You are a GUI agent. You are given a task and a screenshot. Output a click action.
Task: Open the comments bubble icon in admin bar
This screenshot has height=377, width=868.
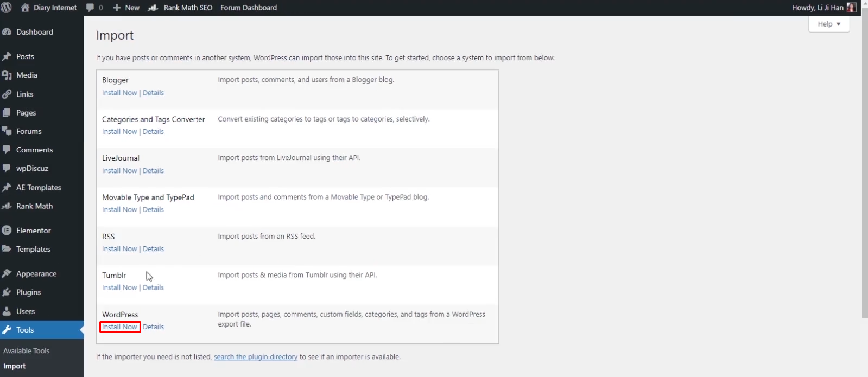pos(90,8)
